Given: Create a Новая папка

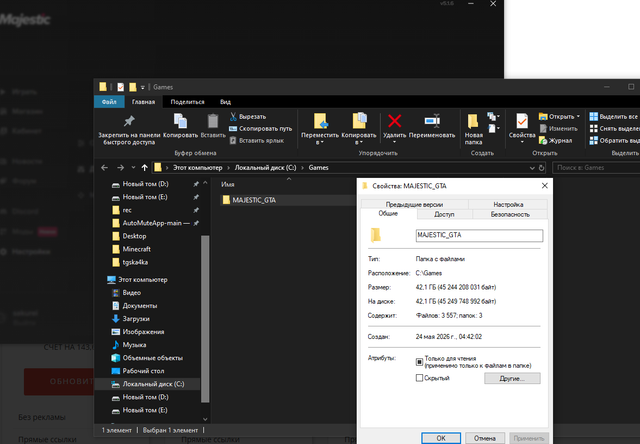Looking at the screenshot, I should [x=473, y=129].
